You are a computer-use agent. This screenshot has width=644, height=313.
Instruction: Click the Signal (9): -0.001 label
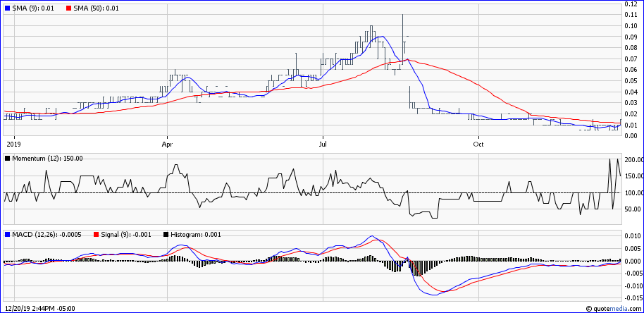click(123, 233)
